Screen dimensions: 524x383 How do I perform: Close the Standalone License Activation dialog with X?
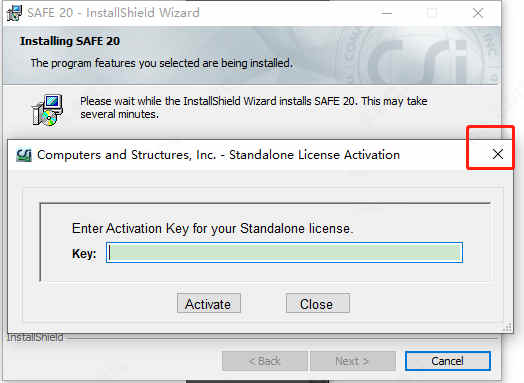tap(498, 154)
